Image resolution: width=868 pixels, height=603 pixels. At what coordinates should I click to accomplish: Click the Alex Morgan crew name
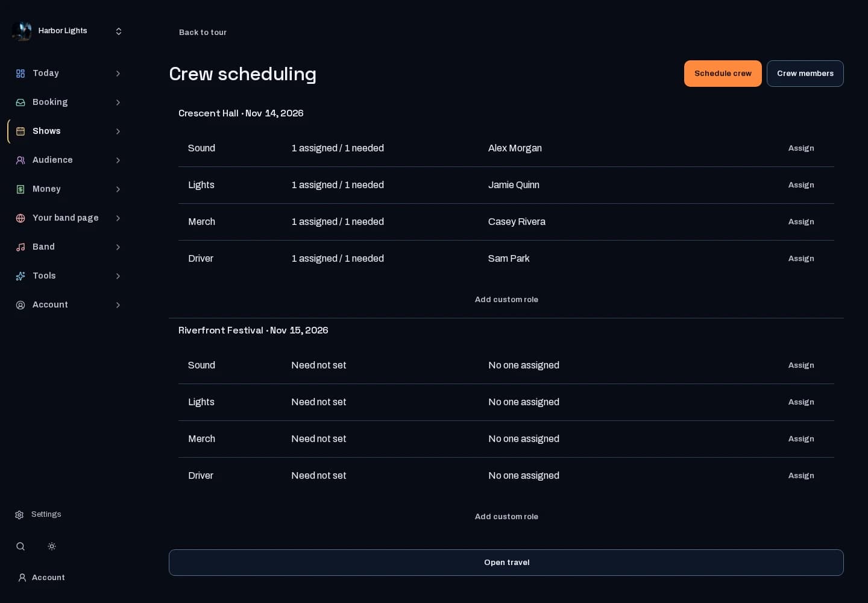coord(515,148)
